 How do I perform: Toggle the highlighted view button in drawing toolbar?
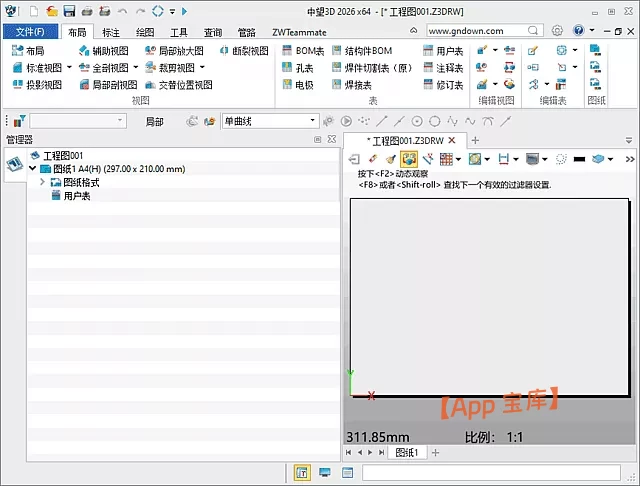409,158
